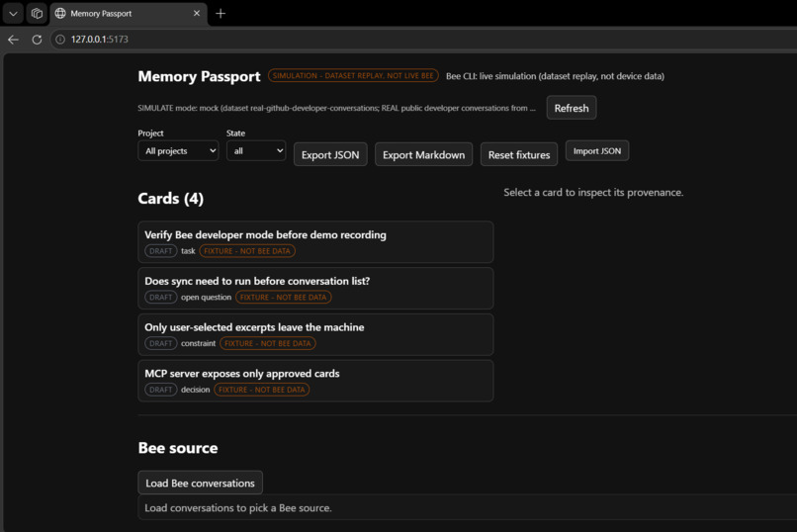Image resolution: width=797 pixels, height=532 pixels.
Task: Open the State dropdown showing all
Action: 256,151
